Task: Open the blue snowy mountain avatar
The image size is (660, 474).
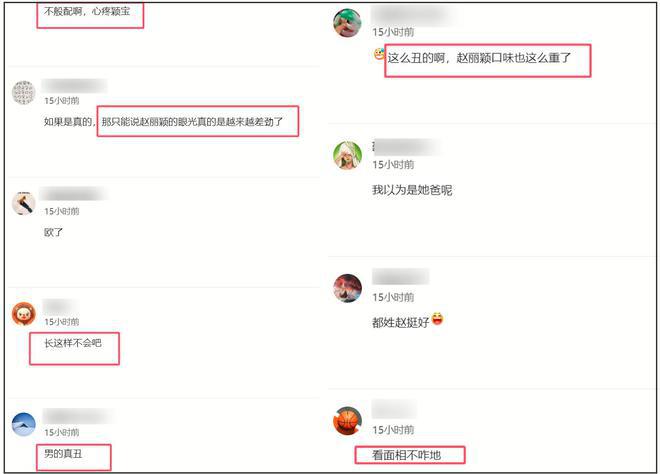Action: (x=24, y=424)
